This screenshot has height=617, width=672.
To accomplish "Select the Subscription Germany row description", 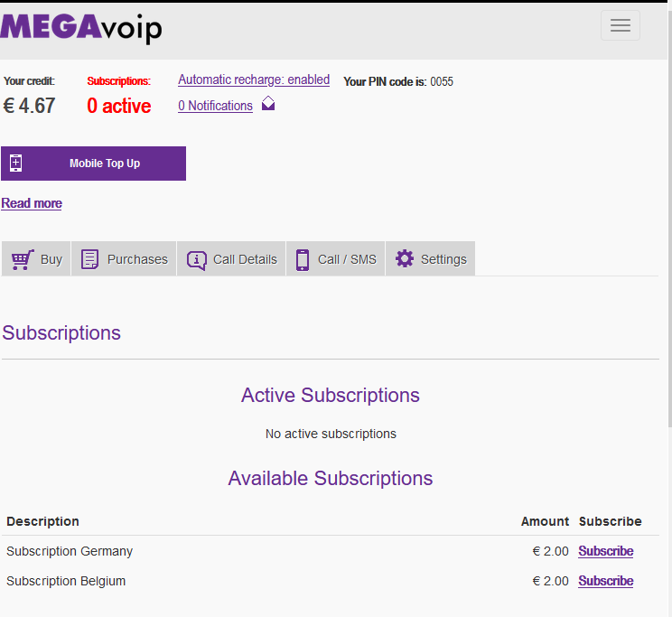I will pos(70,551).
